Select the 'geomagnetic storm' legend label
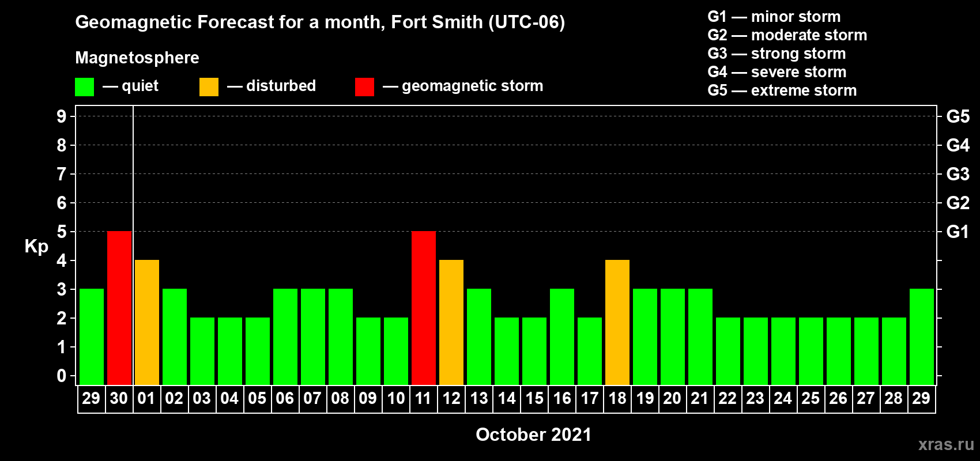This screenshot has height=461, width=980. [x=472, y=86]
